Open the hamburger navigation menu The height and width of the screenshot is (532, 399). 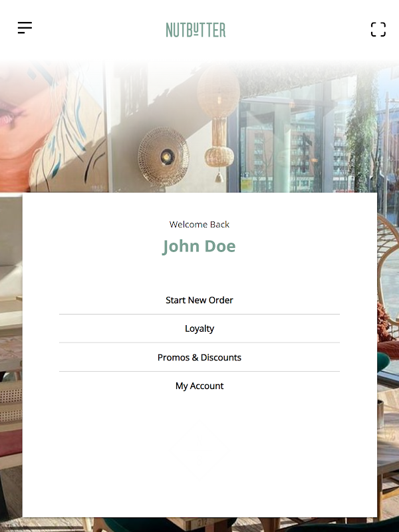[x=25, y=28]
